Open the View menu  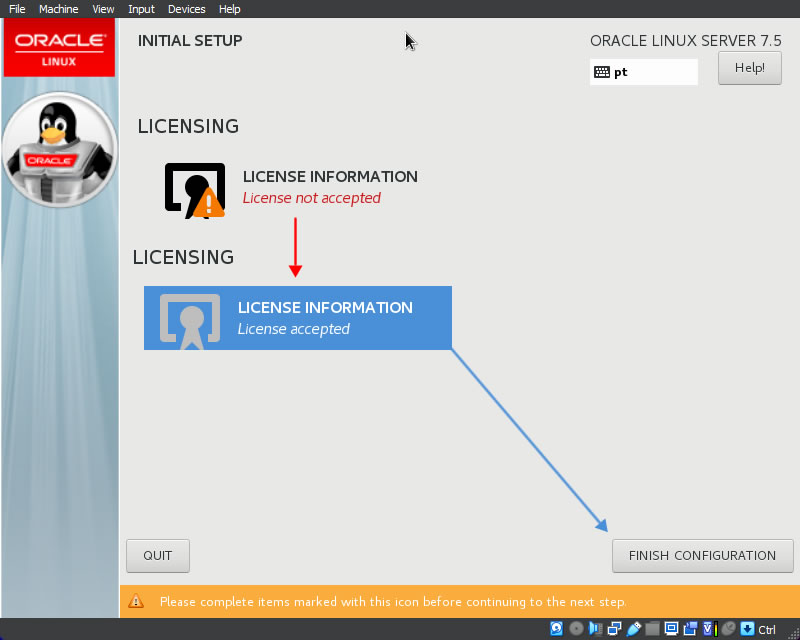tap(103, 9)
